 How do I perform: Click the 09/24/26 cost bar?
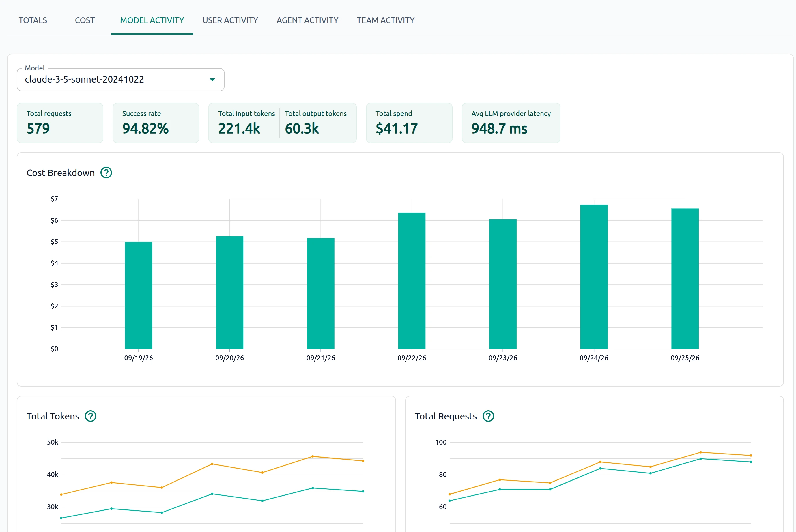click(x=594, y=277)
